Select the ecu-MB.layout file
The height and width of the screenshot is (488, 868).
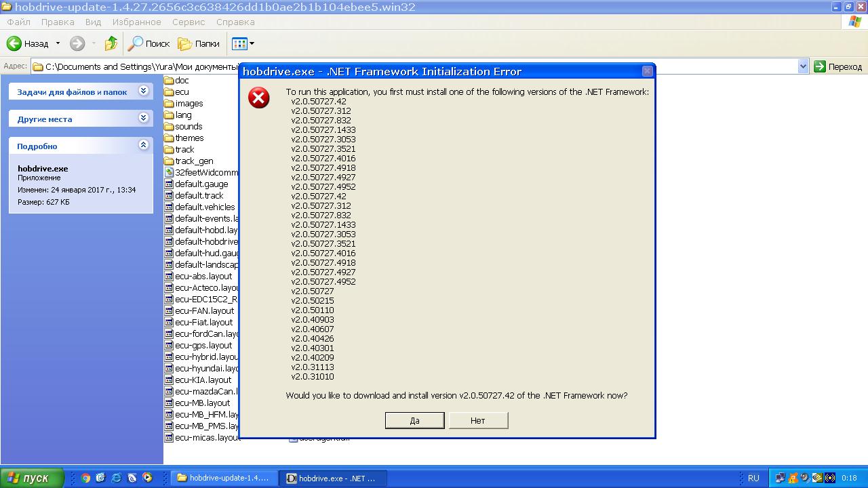[x=197, y=403]
